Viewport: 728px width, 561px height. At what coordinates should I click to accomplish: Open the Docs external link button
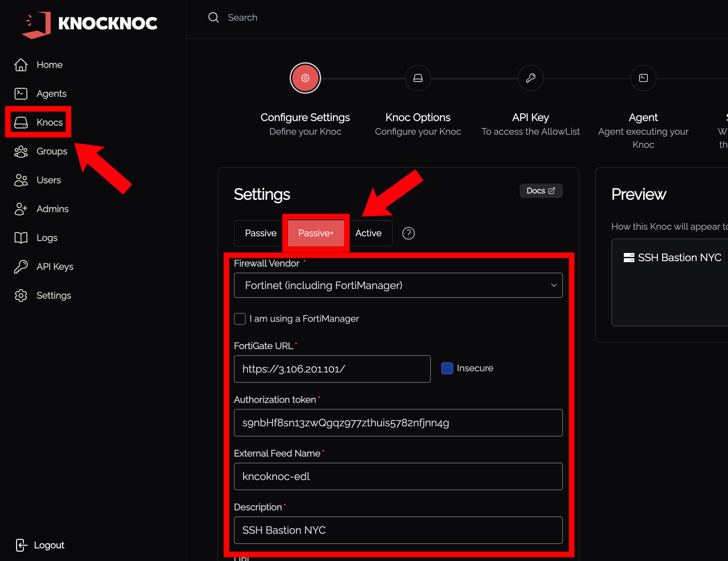[540, 191]
